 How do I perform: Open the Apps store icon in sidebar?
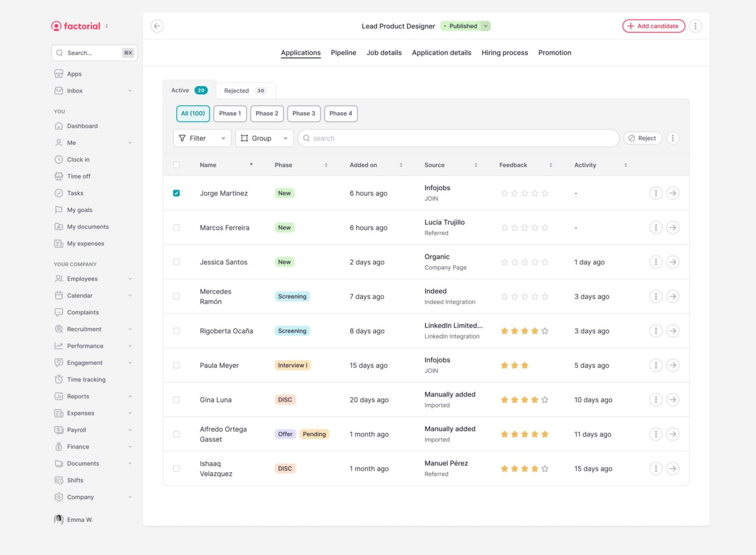pos(59,74)
